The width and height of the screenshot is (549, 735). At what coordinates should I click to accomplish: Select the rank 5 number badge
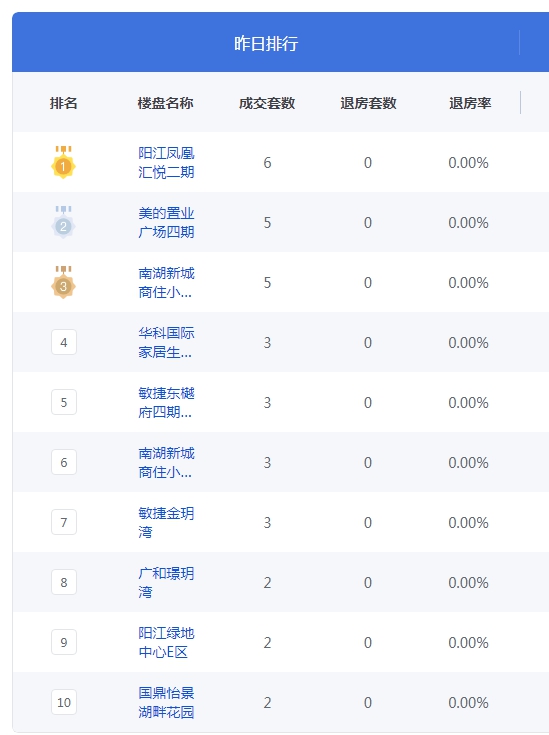(x=64, y=402)
